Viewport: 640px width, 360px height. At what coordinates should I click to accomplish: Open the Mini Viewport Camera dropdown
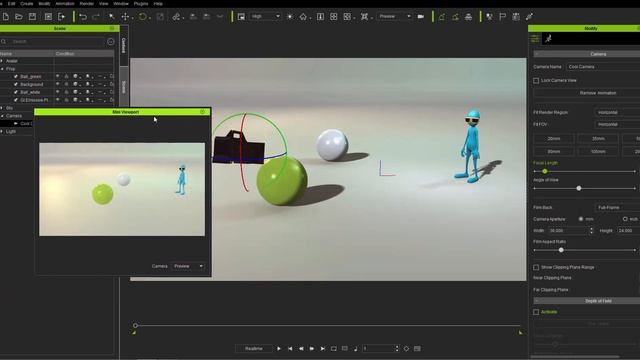[188, 266]
